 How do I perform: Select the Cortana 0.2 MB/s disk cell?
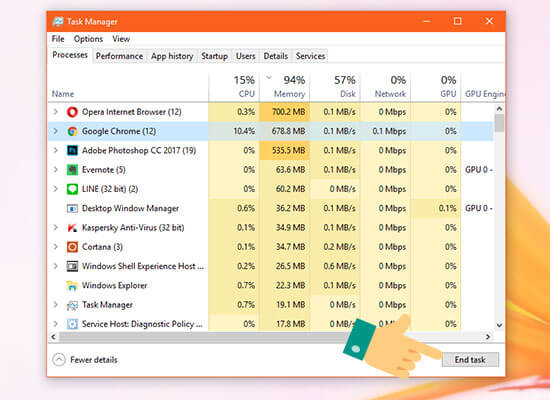pyautogui.click(x=335, y=247)
